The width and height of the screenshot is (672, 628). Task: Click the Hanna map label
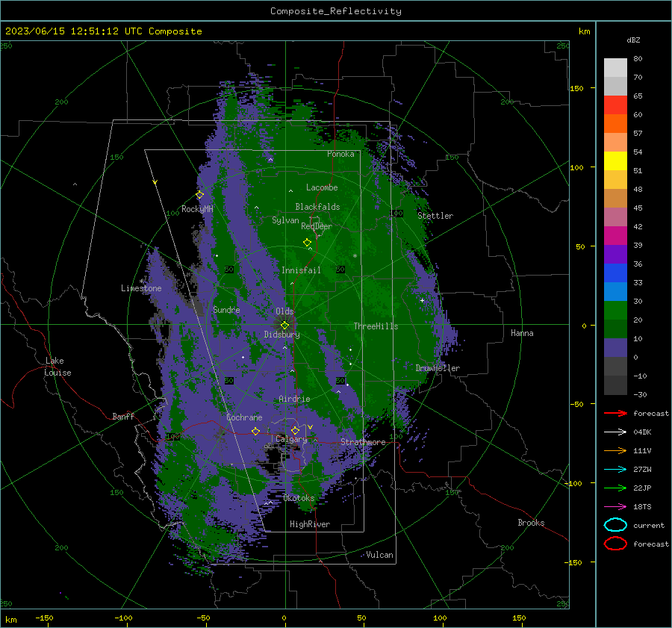tap(522, 333)
